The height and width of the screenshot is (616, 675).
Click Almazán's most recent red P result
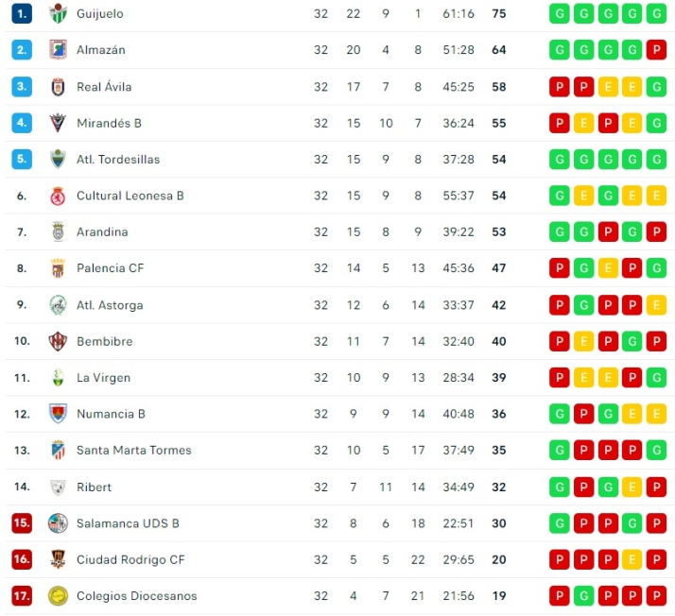tap(656, 50)
